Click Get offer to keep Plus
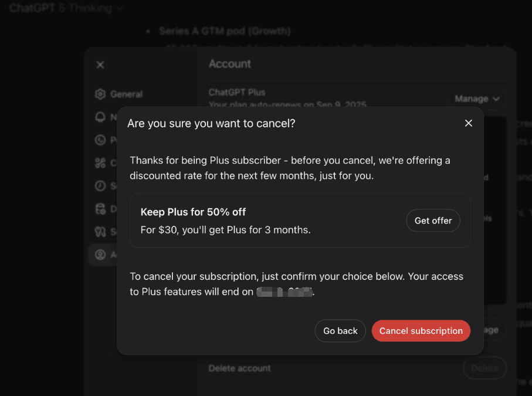 point(433,221)
